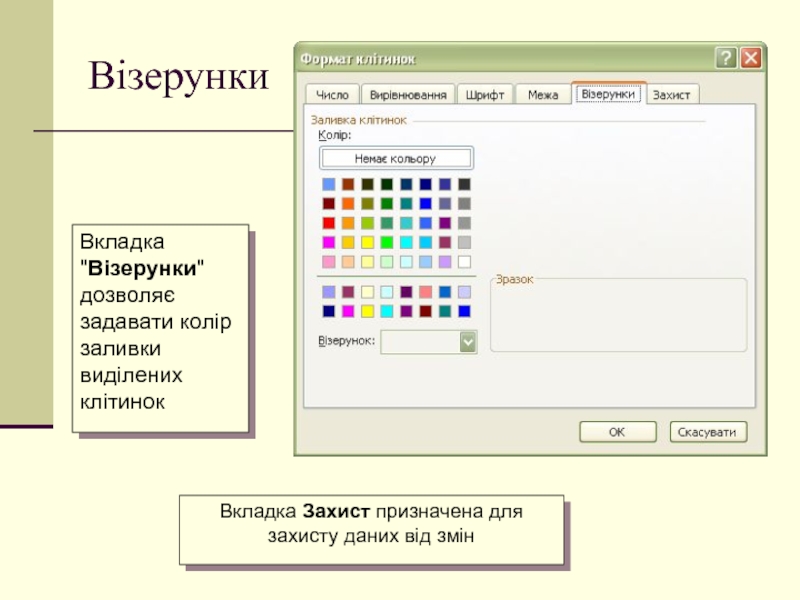This screenshot has height=600, width=800.
Task: Select the Візерунки tab
Action: click(x=608, y=94)
